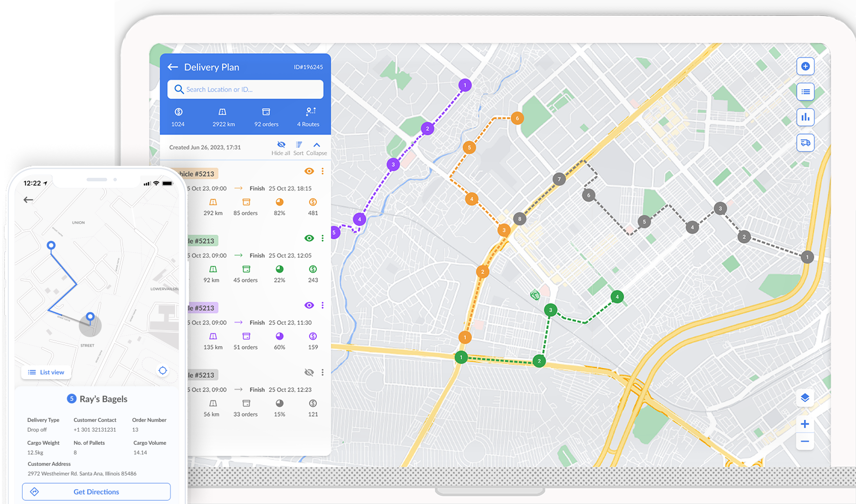This screenshot has height=504, width=856.
Task: Click Created Jun 26, 2023, 17:31 text
Action: point(205,147)
